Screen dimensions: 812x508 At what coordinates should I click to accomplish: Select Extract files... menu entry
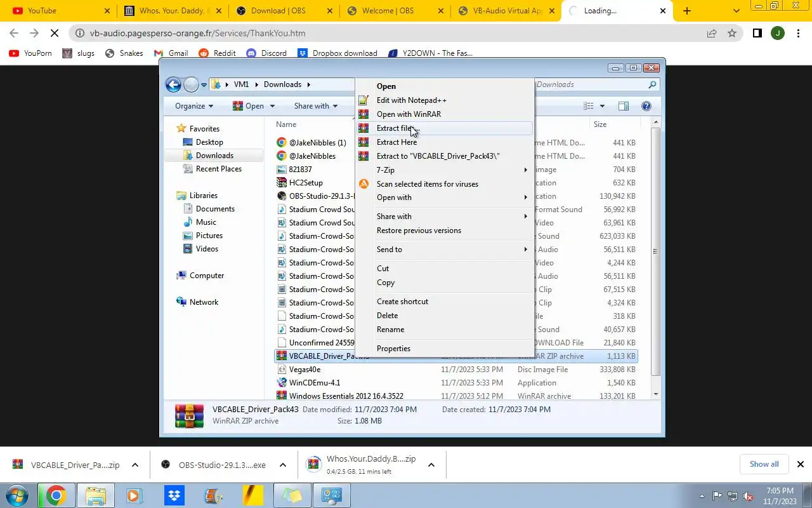pyautogui.click(x=444, y=128)
